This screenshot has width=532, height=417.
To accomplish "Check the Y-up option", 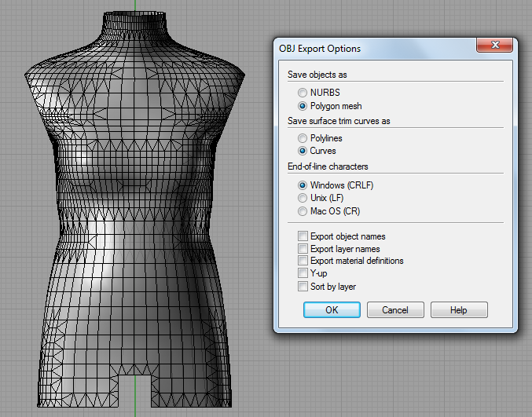I will (303, 273).
